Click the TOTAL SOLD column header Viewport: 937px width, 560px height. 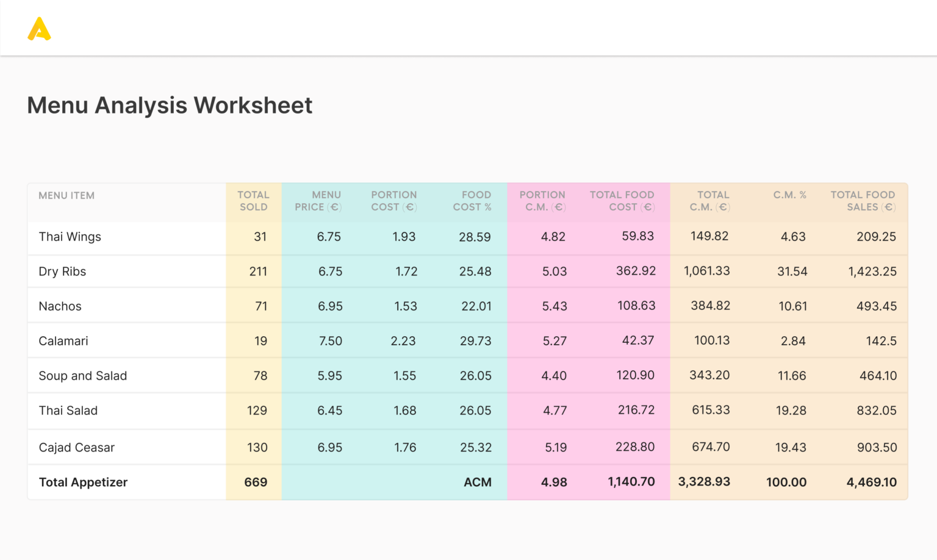pyautogui.click(x=253, y=201)
